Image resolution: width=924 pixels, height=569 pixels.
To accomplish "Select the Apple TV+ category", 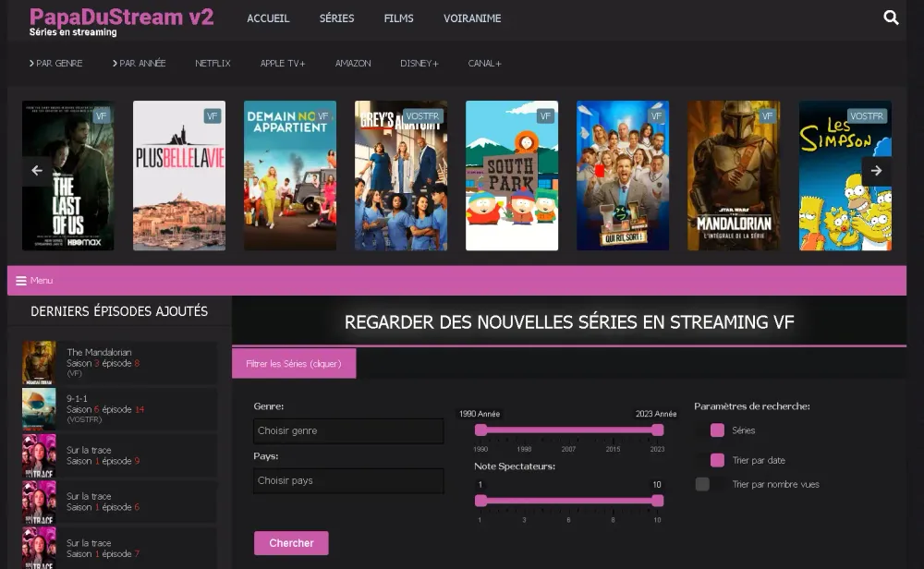I will coord(283,63).
